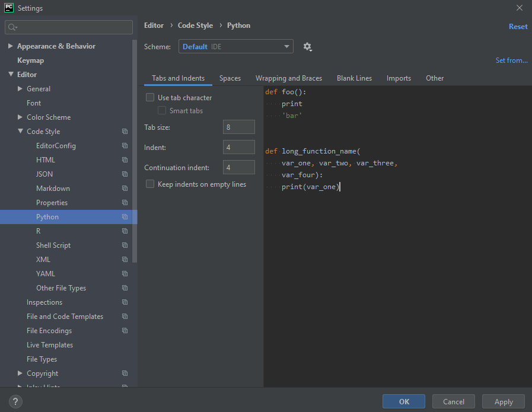Select Keymap in settings tree

[x=30, y=60]
